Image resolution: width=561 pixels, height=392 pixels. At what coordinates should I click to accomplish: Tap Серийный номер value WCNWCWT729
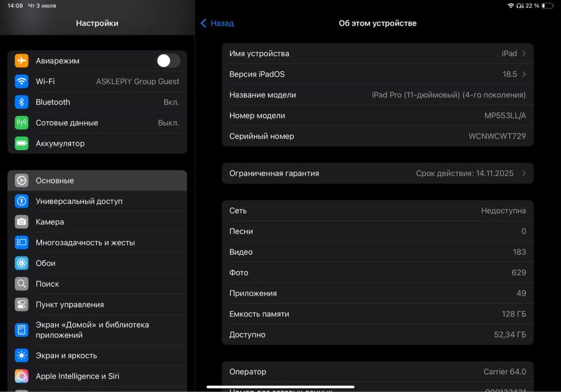[497, 136]
